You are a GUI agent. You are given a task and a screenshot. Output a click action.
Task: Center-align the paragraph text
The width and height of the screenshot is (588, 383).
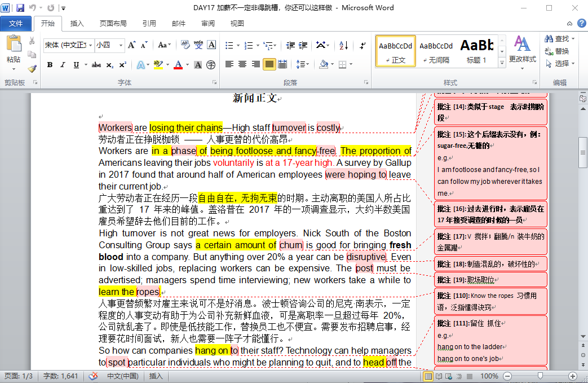[242, 64]
